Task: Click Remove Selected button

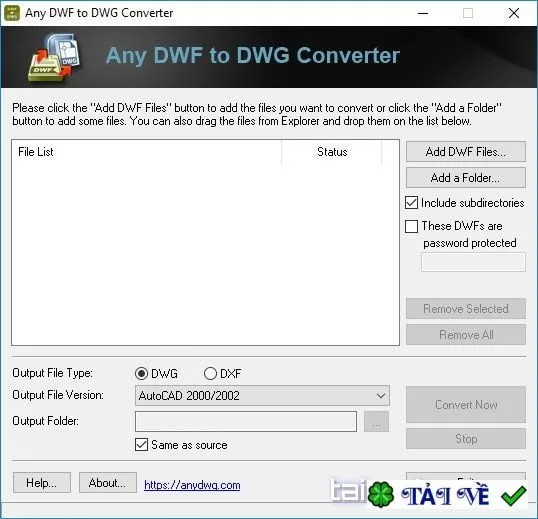Action: pyautogui.click(x=466, y=309)
